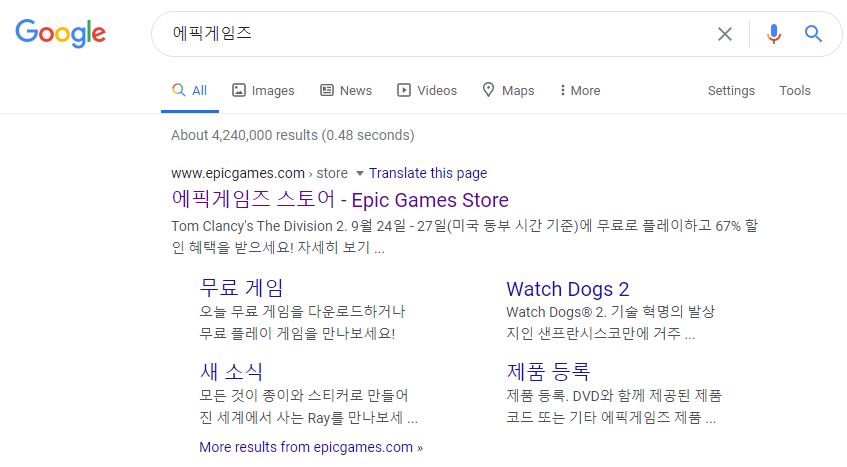Click the blue magnifying glass search button
The image size is (847, 467).
pyautogui.click(x=813, y=34)
